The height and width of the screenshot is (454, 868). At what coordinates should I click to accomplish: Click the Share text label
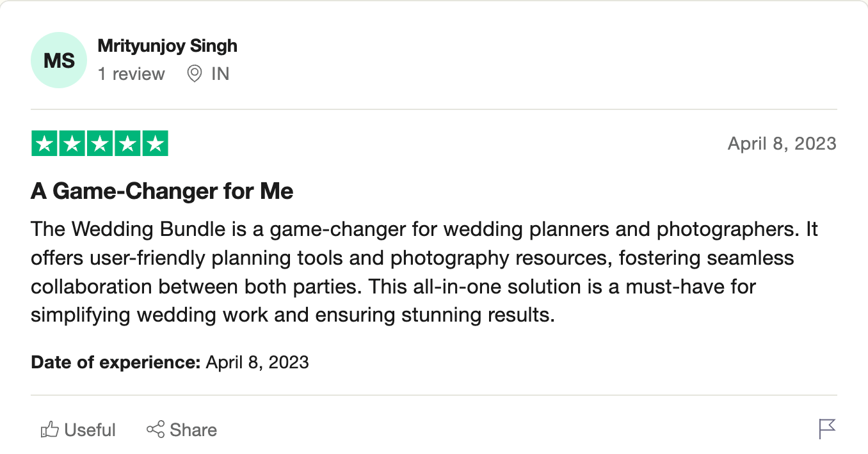click(x=193, y=430)
